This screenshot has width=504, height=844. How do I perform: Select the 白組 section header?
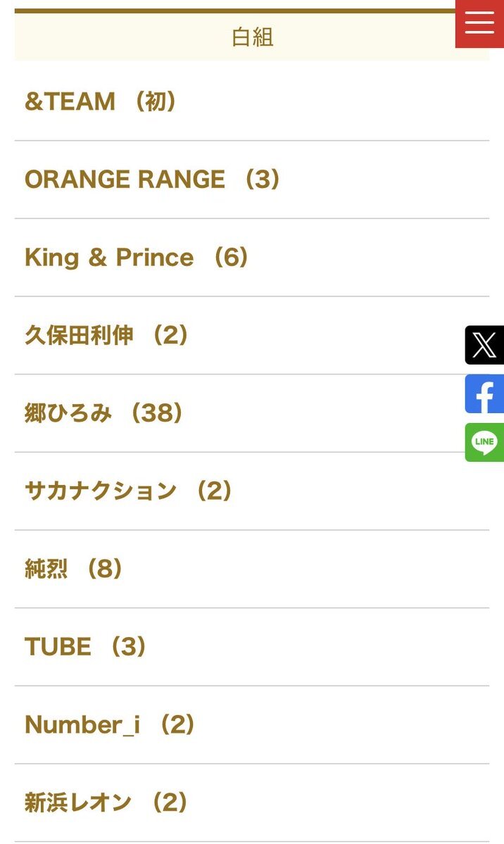point(252,37)
